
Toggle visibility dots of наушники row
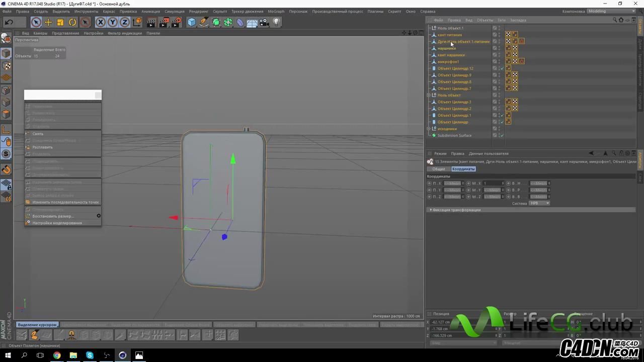point(499,48)
